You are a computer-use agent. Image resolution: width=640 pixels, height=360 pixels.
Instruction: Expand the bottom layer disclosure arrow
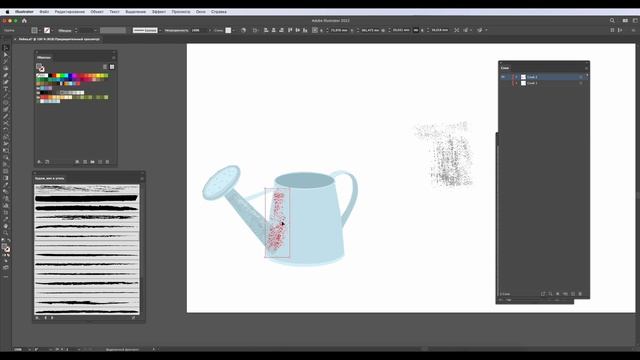[517, 83]
